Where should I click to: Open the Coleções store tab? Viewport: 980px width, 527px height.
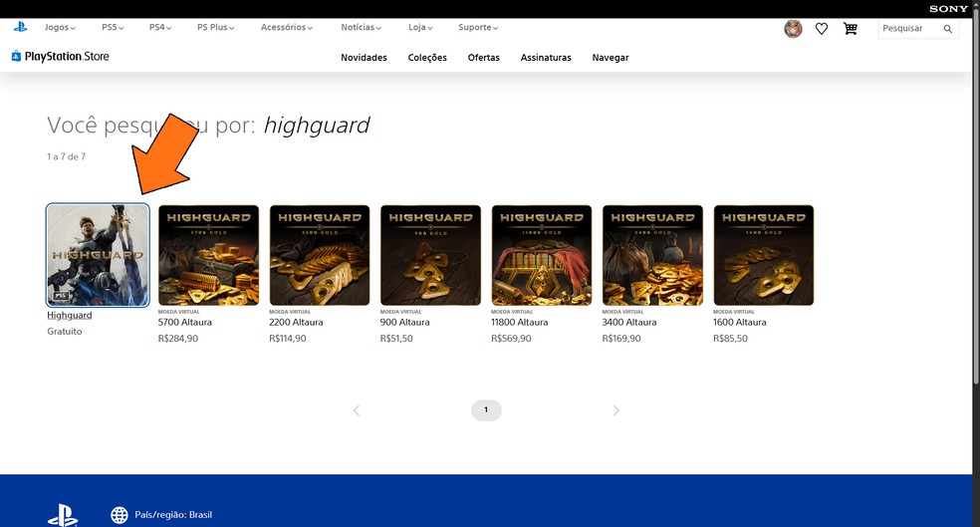pyautogui.click(x=427, y=58)
